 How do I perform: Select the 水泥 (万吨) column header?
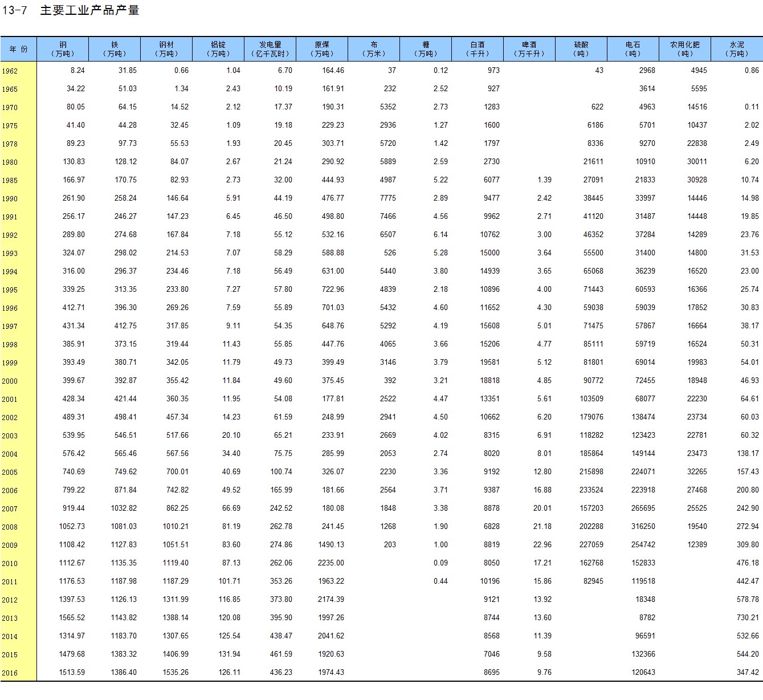click(x=736, y=49)
